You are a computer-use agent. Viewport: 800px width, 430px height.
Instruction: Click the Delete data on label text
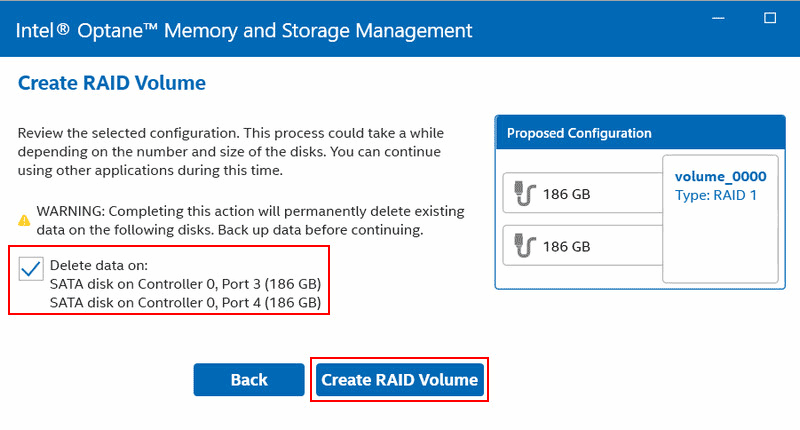pyautogui.click(x=98, y=266)
